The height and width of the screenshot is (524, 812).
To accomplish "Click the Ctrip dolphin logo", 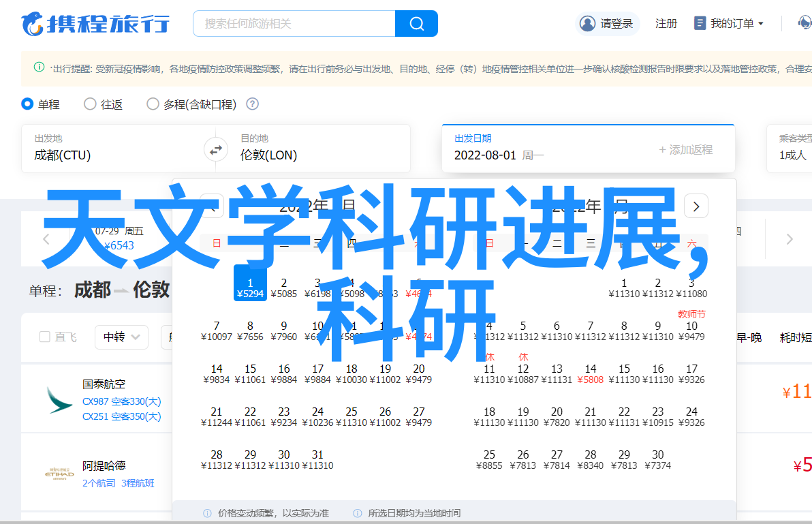I will click(x=95, y=24).
